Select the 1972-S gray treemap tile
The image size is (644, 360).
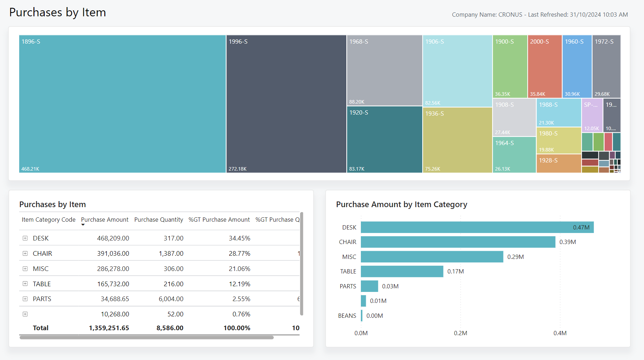(x=606, y=66)
